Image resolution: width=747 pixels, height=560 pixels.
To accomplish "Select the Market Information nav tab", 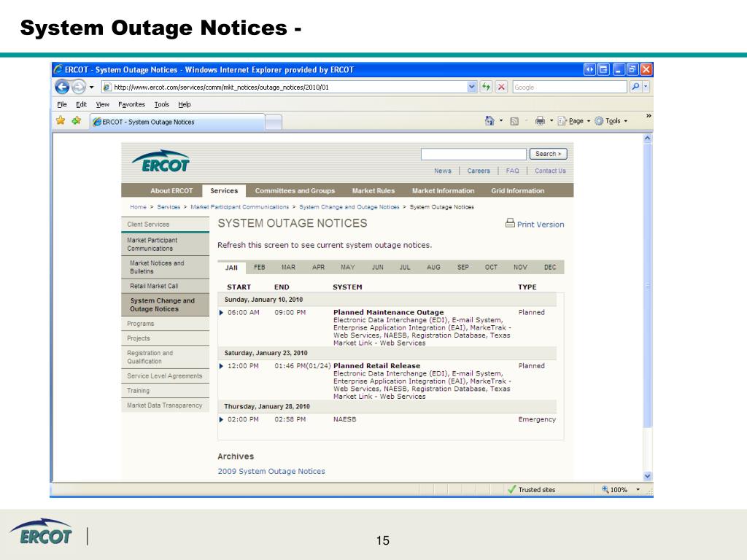I will coord(443,190).
